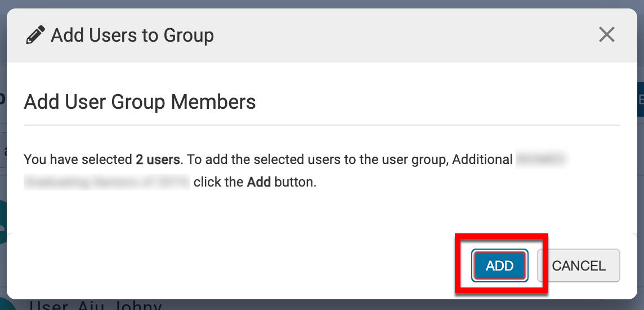Click the divider line under the heading
The width and height of the screenshot is (644, 310).
(x=321, y=125)
